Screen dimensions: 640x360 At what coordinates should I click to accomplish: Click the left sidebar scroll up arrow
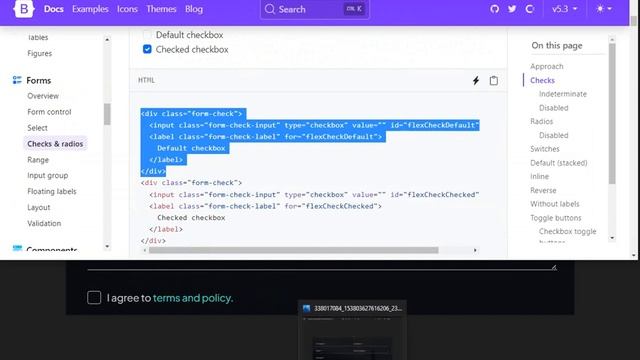point(107,40)
